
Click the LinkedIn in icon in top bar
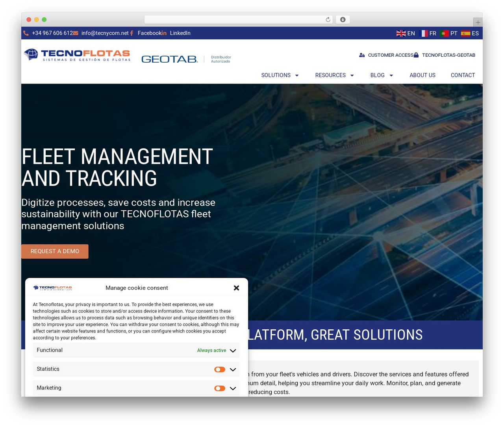pyautogui.click(x=164, y=33)
